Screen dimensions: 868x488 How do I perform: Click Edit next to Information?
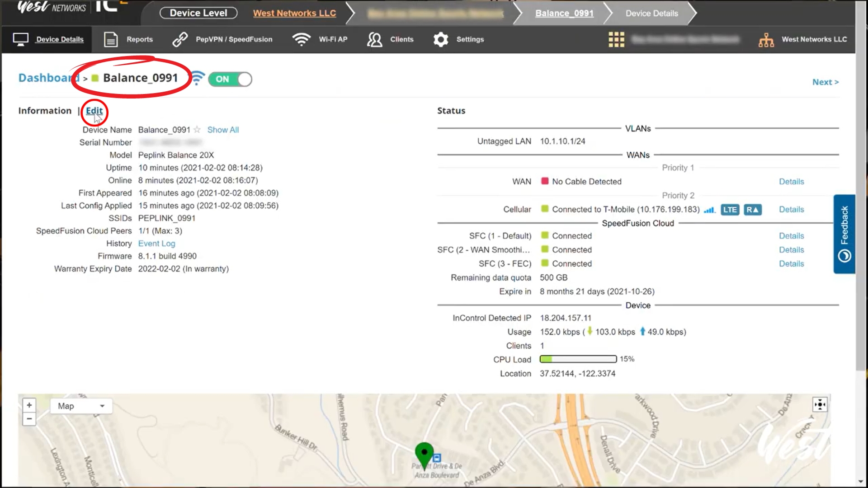tap(94, 111)
